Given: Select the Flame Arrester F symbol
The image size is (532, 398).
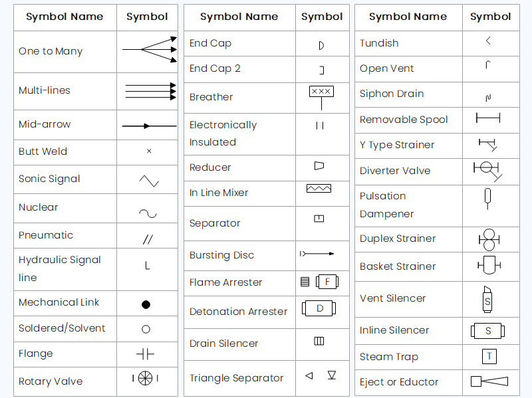Looking at the screenshot, I should (x=327, y=282).
